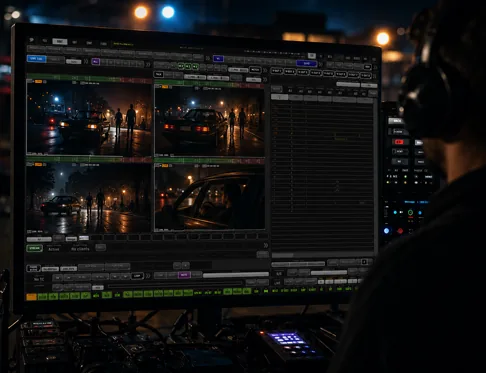
Task: Select the last preset button in right panel row
Action: click(366, 75)
